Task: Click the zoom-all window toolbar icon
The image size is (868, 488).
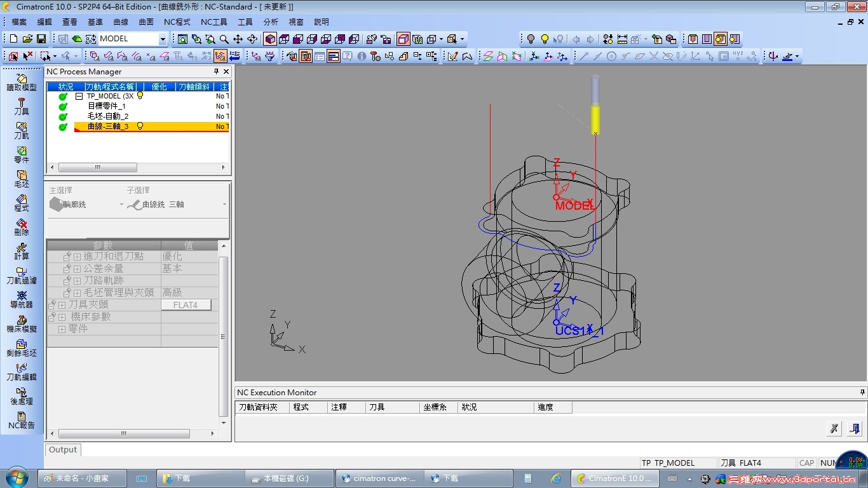Action: click(x=182, y=39)
